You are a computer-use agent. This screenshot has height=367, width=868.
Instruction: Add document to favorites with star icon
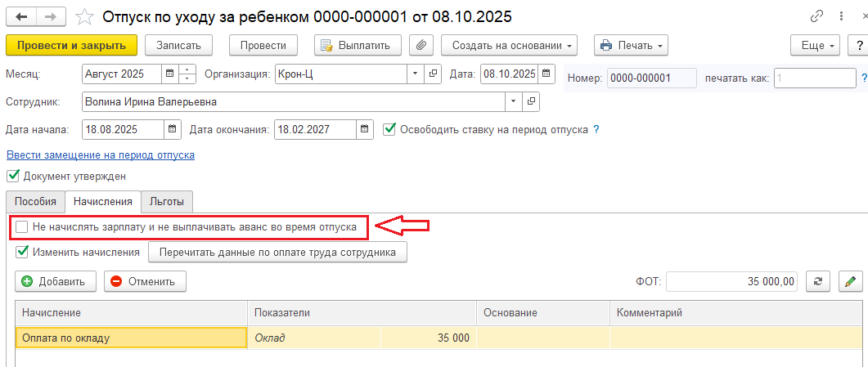tap(84, 17)
